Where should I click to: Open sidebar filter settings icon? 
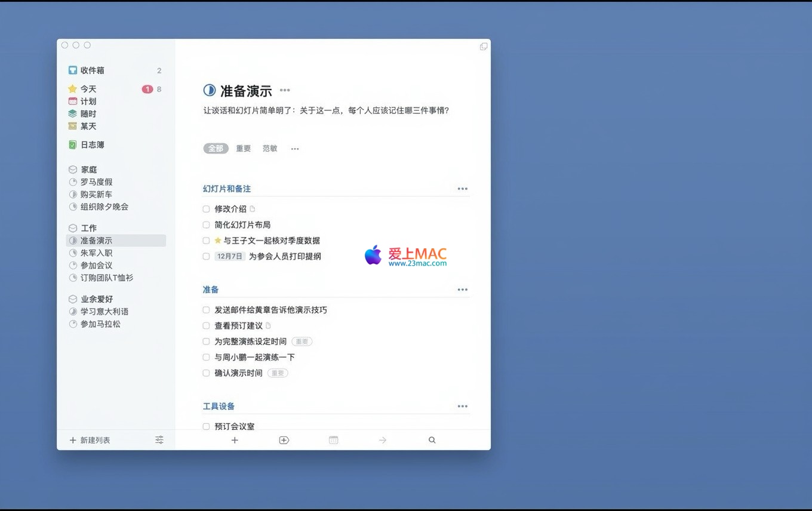pyautogui.click(x=159, y=440)
